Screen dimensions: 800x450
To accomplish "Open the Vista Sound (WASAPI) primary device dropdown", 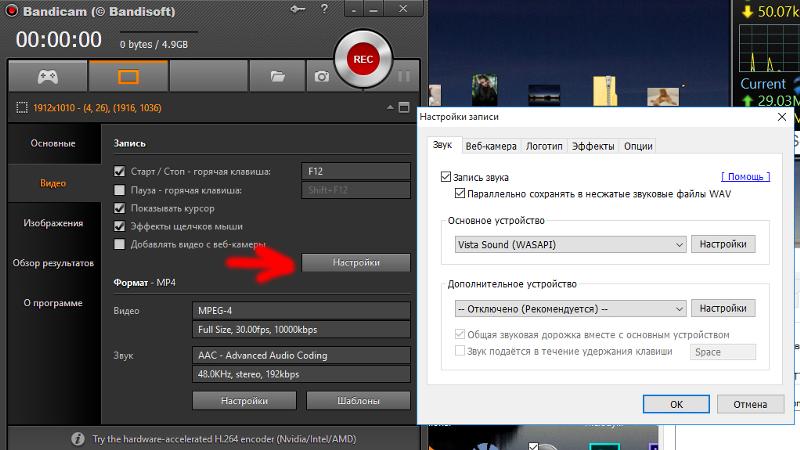I will 570,244.
